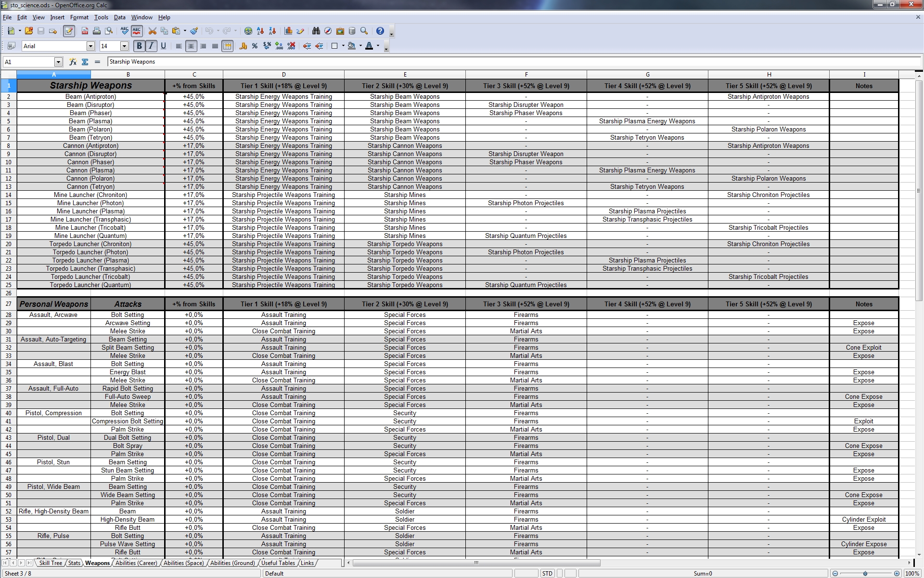Click the Font Color swatch
Screen dimensions: 924x578
point(369,46)
